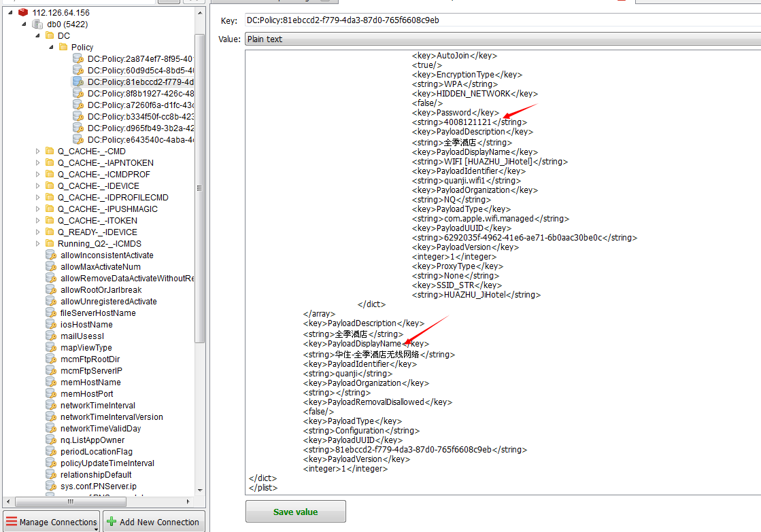
Task: Click key icon of DC:Policy:d965fb49 entry
Action: coord(78,128)
